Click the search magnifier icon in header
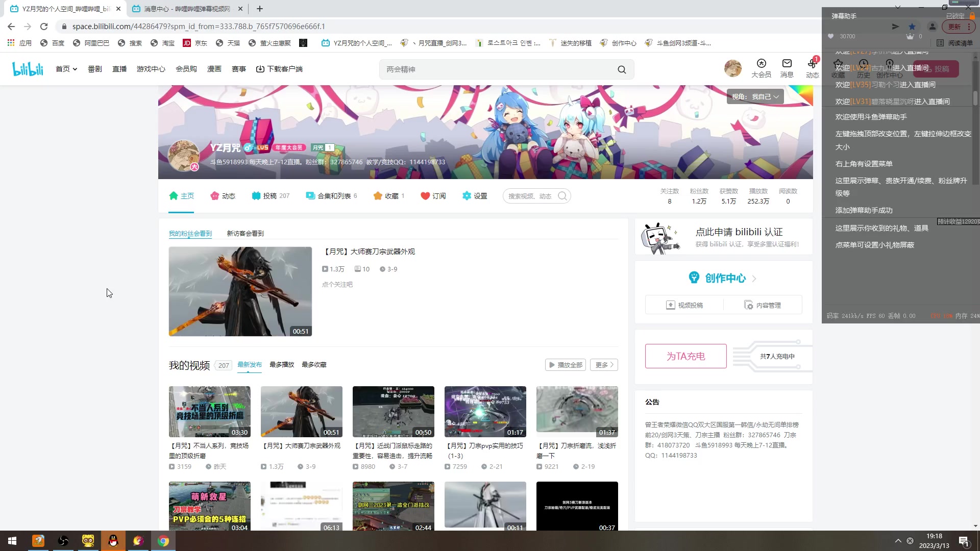 pyautogui.click(x=622, y=69)
